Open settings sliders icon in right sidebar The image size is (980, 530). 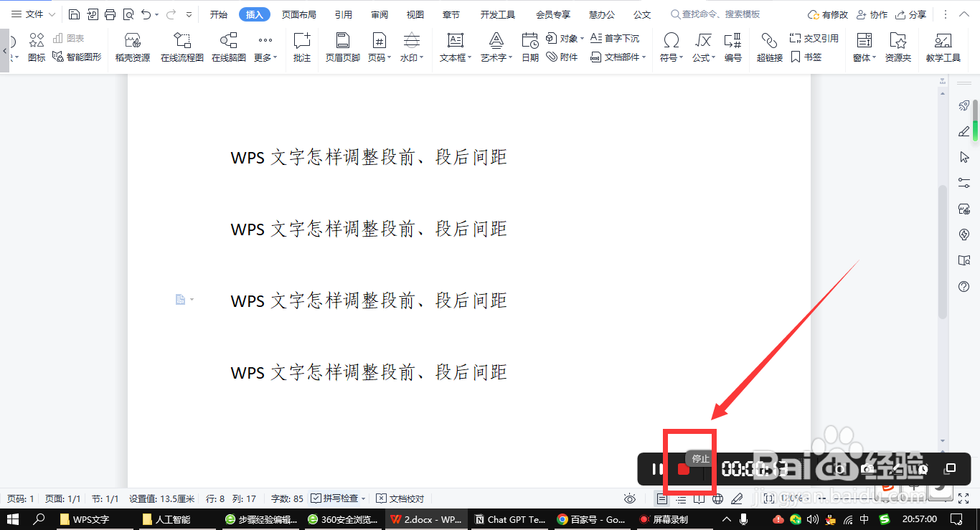964,183
